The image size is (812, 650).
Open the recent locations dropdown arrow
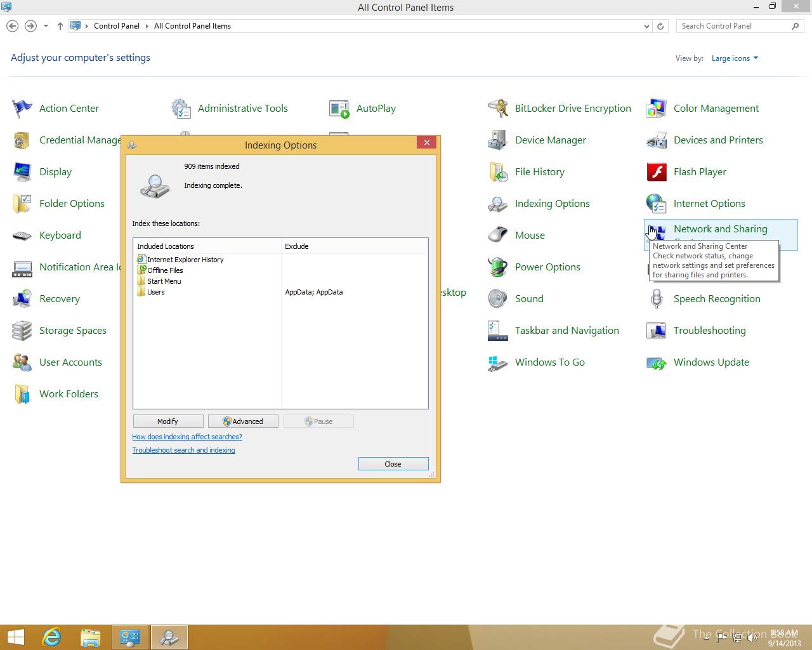pos(46,26)
